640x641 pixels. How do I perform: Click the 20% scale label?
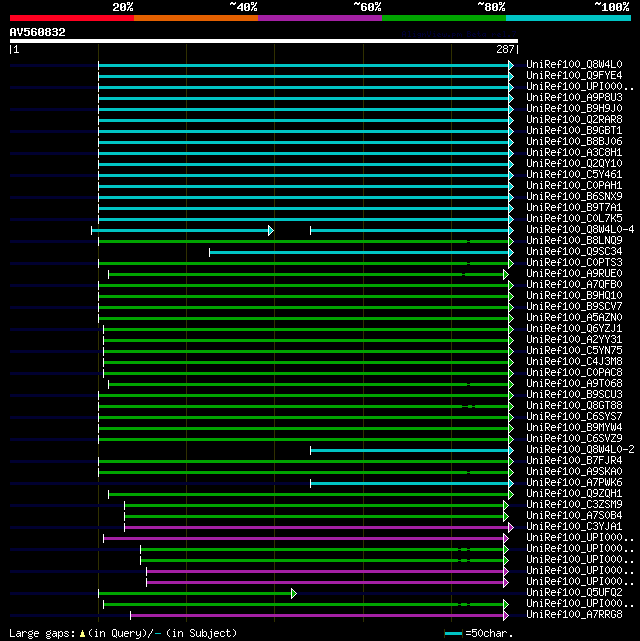[123, 7]
